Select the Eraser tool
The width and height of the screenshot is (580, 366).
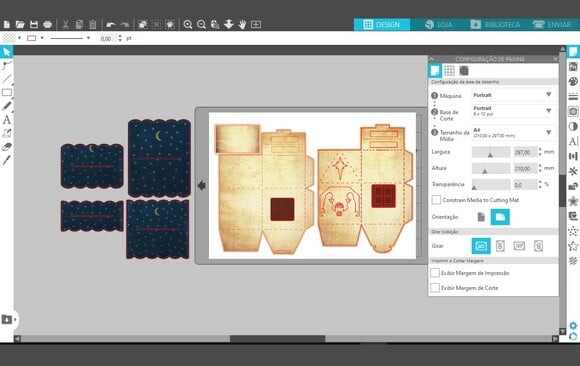[7, 147]
